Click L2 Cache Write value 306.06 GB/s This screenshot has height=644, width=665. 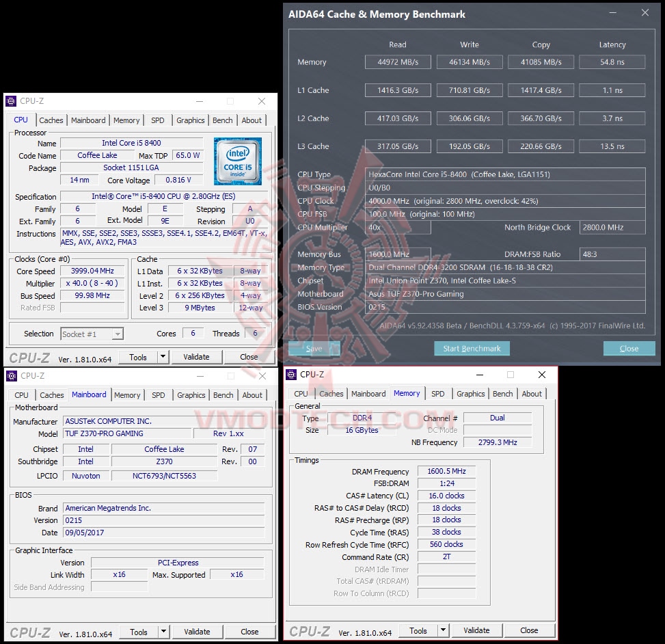470,118
